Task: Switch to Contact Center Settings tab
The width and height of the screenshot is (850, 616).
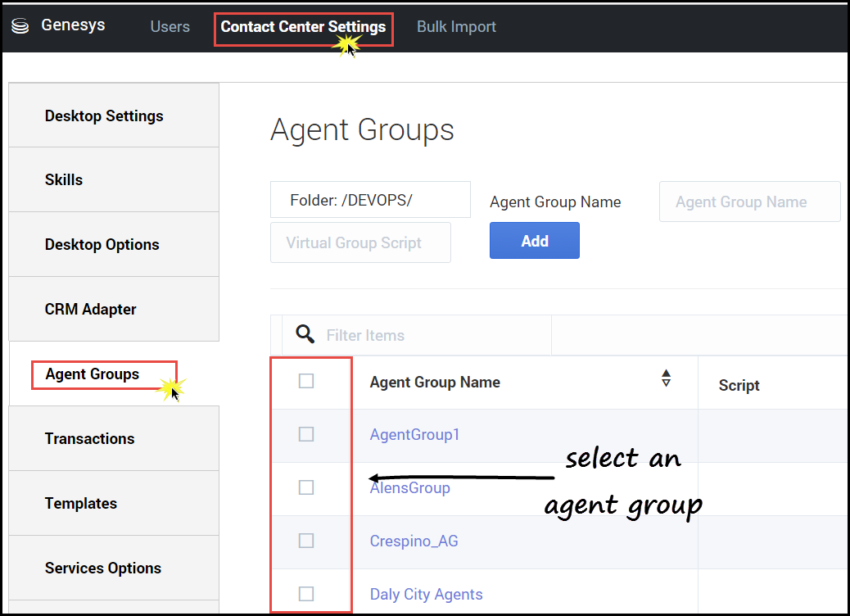Action: 303,27
